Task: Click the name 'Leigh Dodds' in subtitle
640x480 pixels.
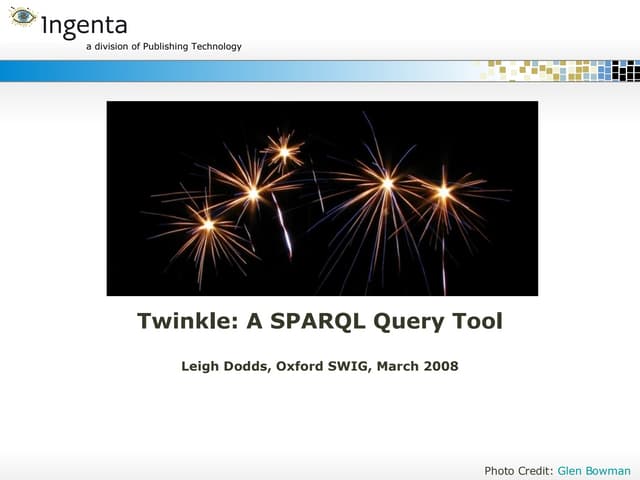Action: pos(222,366)
